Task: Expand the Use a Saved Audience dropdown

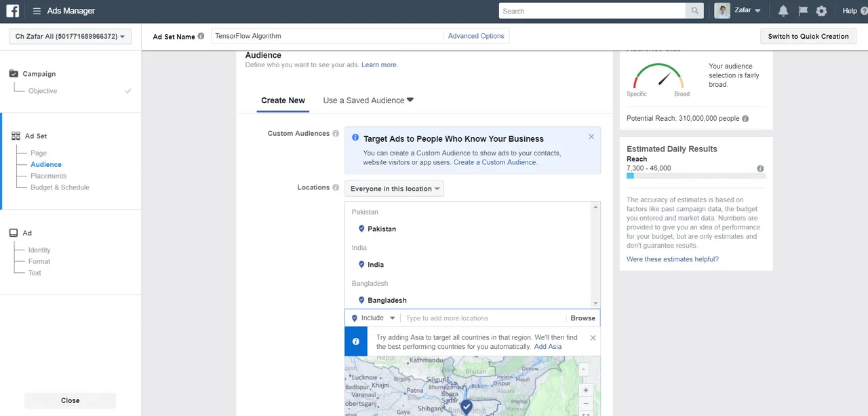Action: (x=368, y=100)
